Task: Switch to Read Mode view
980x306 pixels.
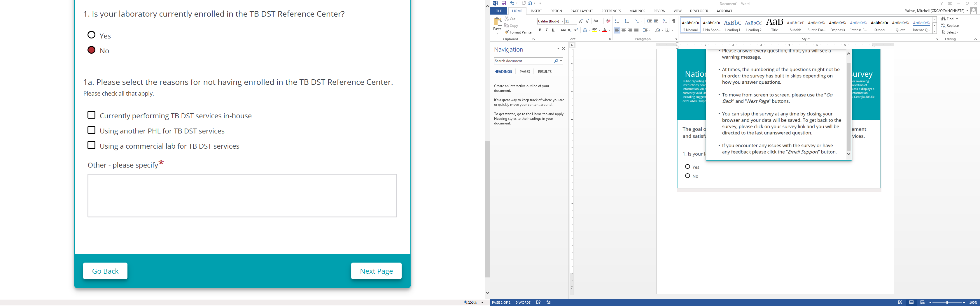Action: click(x=900, y=303)
